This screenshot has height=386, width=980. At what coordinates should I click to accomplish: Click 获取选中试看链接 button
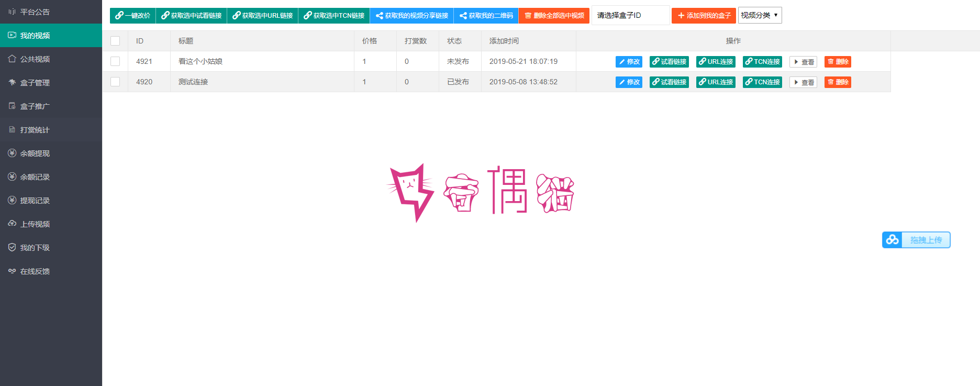point(191,16)
